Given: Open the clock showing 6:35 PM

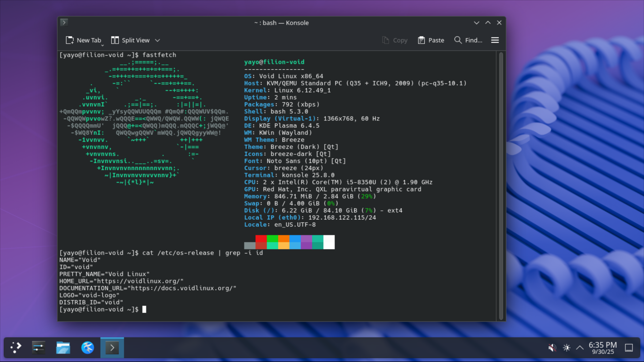Looking at the screenshot, I should click(602, 348).
